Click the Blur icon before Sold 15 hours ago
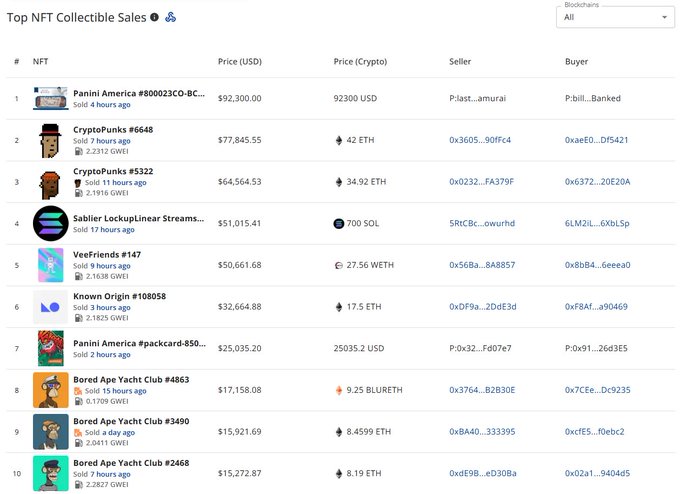 click(x=78, y=391)
